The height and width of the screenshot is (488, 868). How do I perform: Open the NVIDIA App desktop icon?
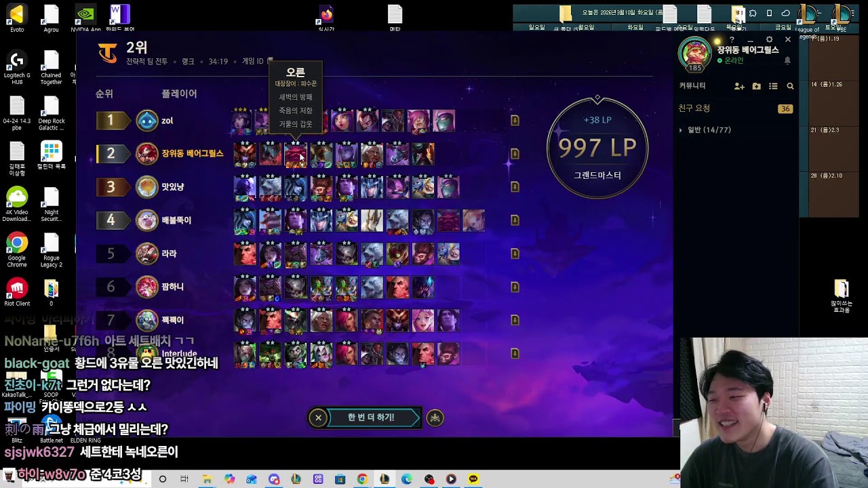pos(85,18)
